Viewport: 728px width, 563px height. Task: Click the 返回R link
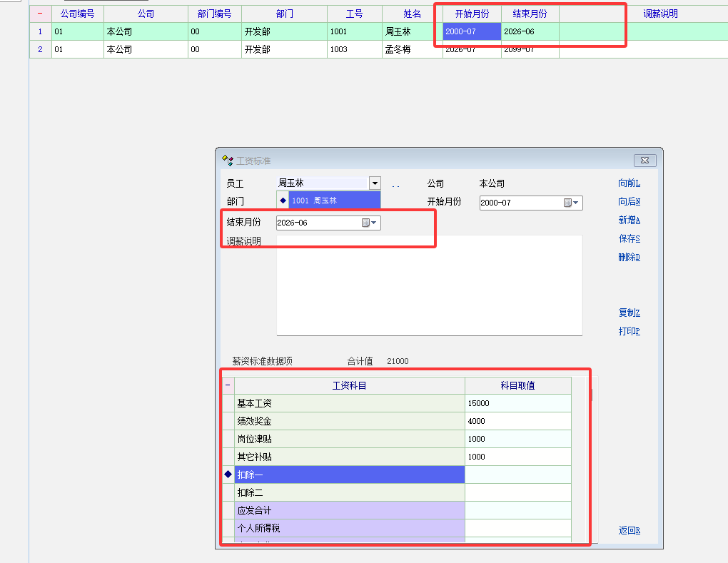pyautogui.click(x=629, y=530)
